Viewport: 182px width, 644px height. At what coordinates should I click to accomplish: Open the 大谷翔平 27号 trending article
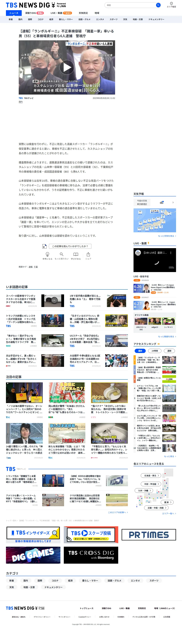click(99, 360)
